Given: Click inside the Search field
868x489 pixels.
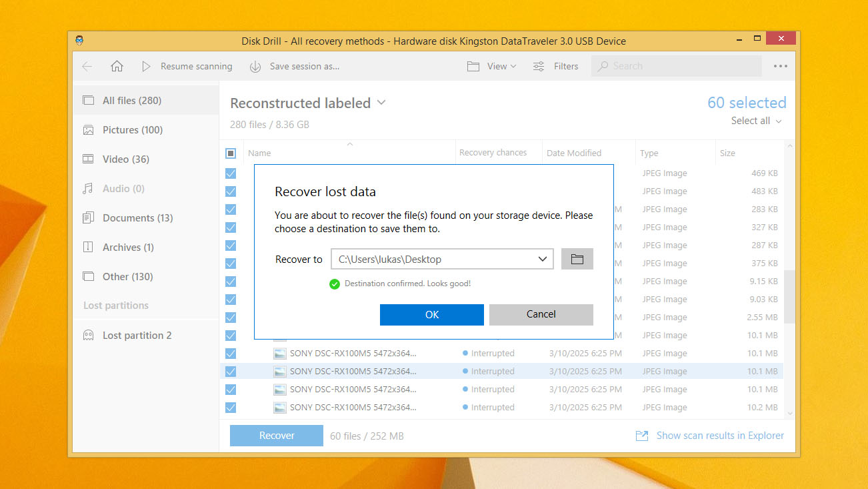Looking at the screenshot, I should 675,66.
